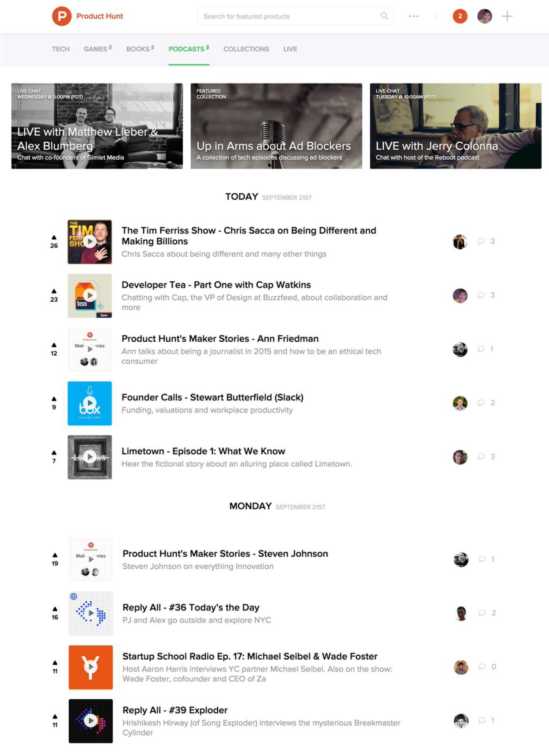The width and height of the screenshot is (549, 756).
Task: Open the user profile avatar menu
Action: 484,16
